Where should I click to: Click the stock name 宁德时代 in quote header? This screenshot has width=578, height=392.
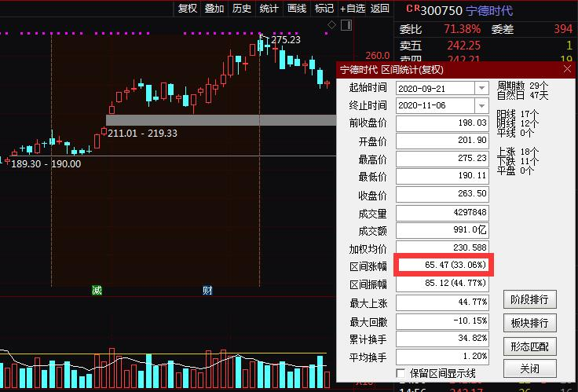pyautogui.click(x=489, y=10)
